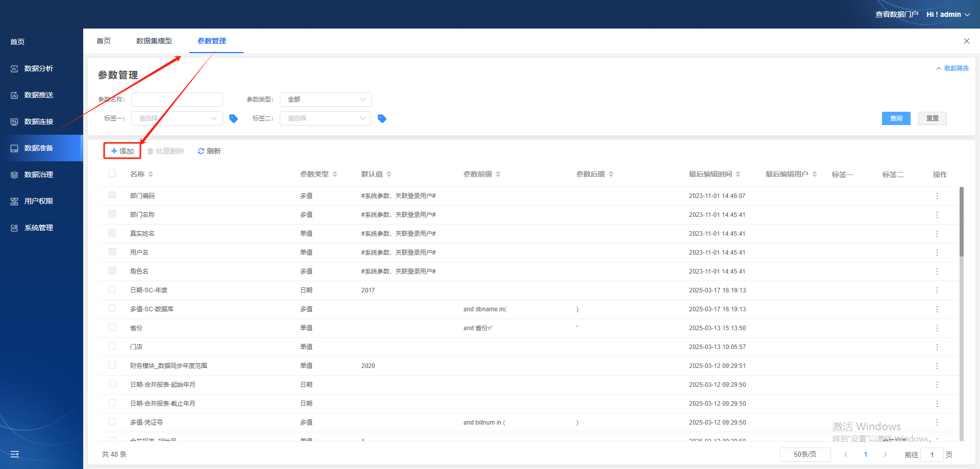Screen dimensions: 980x469
Task: Click the table's vertical scrollbar
Action: 961,222
